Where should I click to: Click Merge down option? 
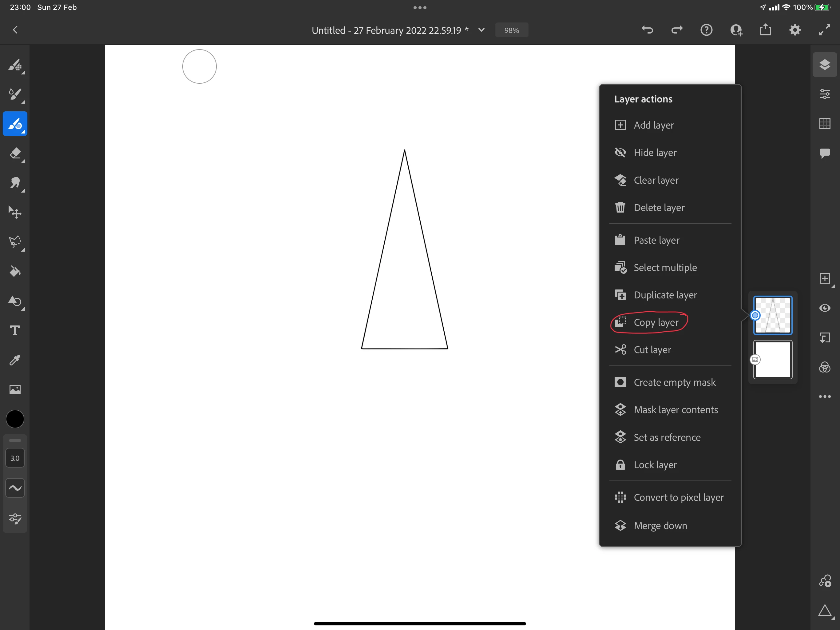[660, 525]
